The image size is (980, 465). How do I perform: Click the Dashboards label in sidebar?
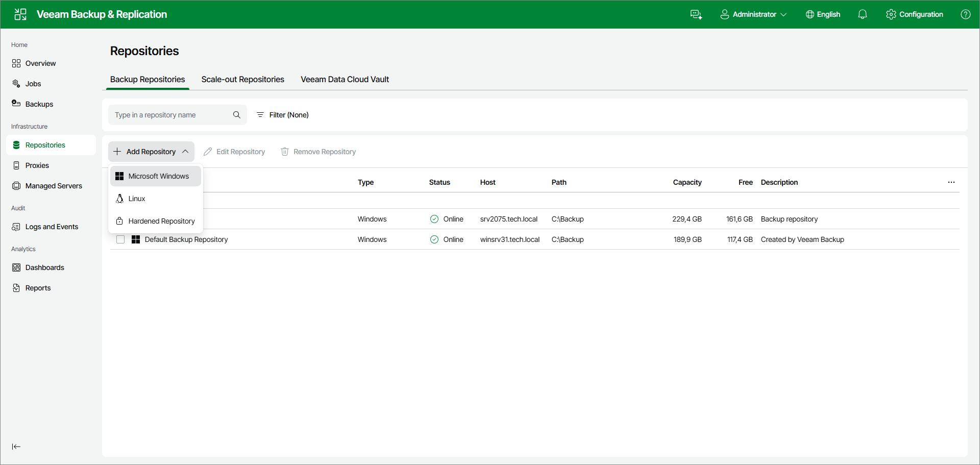coord(45,267)
